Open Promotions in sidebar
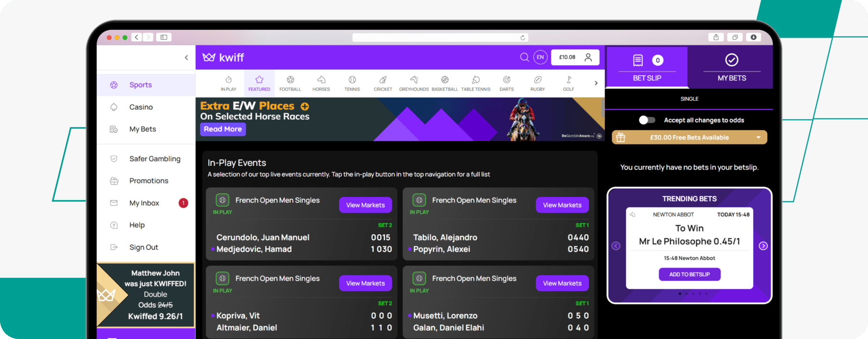868x339 pixels. coord(146,181)
